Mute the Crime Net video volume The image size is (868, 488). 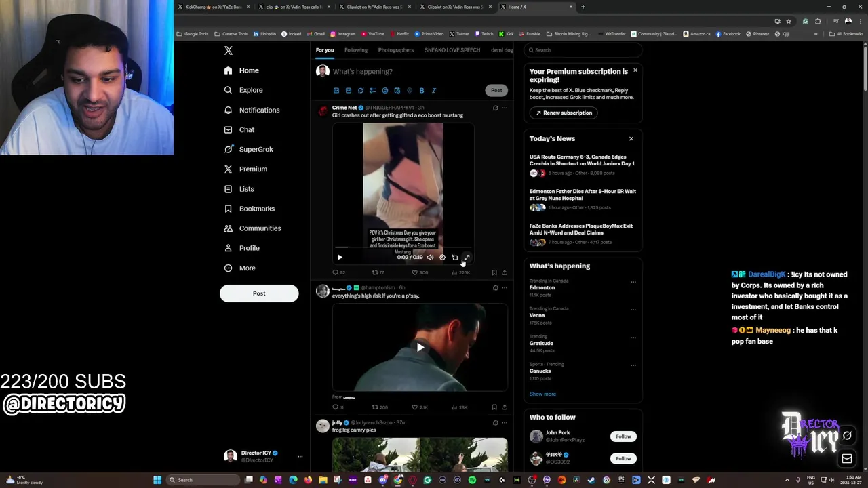click(x=430, y=257)
